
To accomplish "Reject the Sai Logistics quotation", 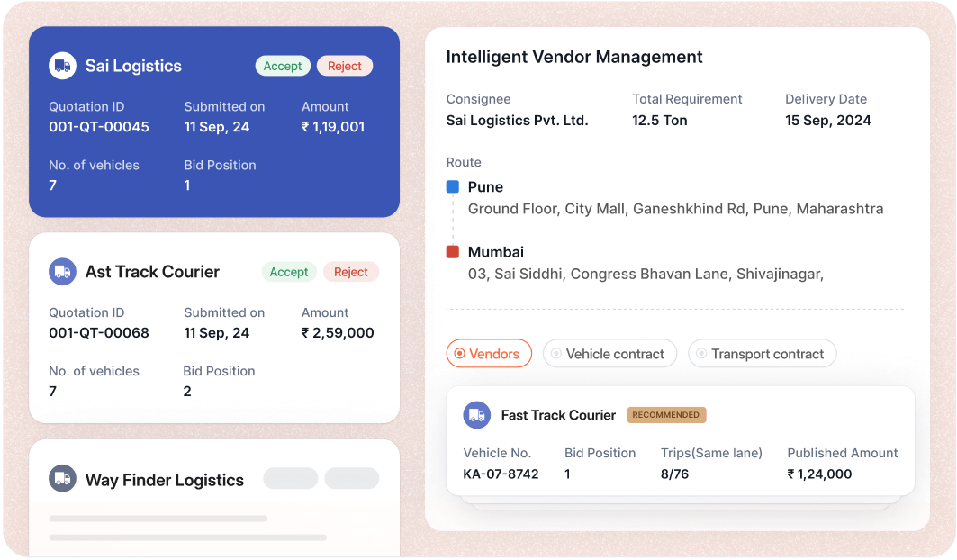I will click(345, 66).
